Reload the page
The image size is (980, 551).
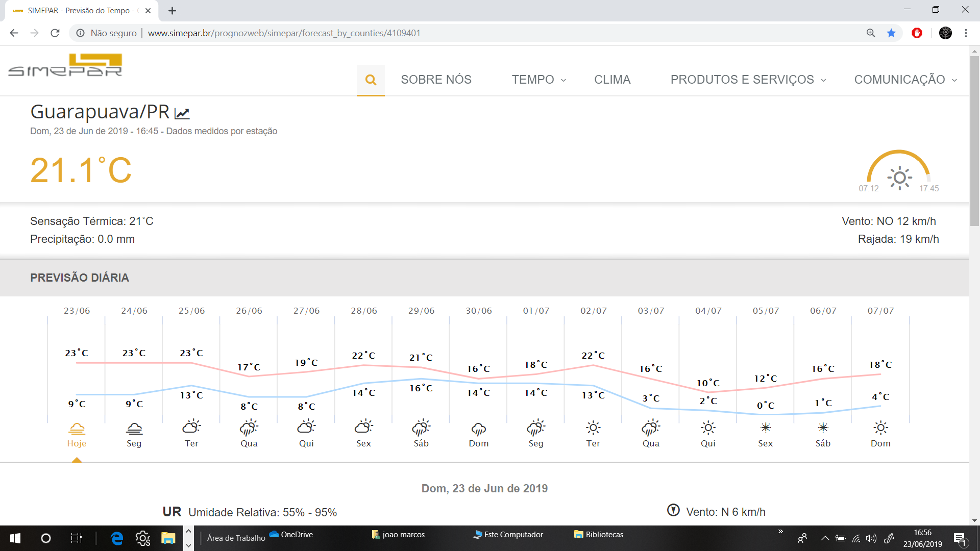coord(55,33)
